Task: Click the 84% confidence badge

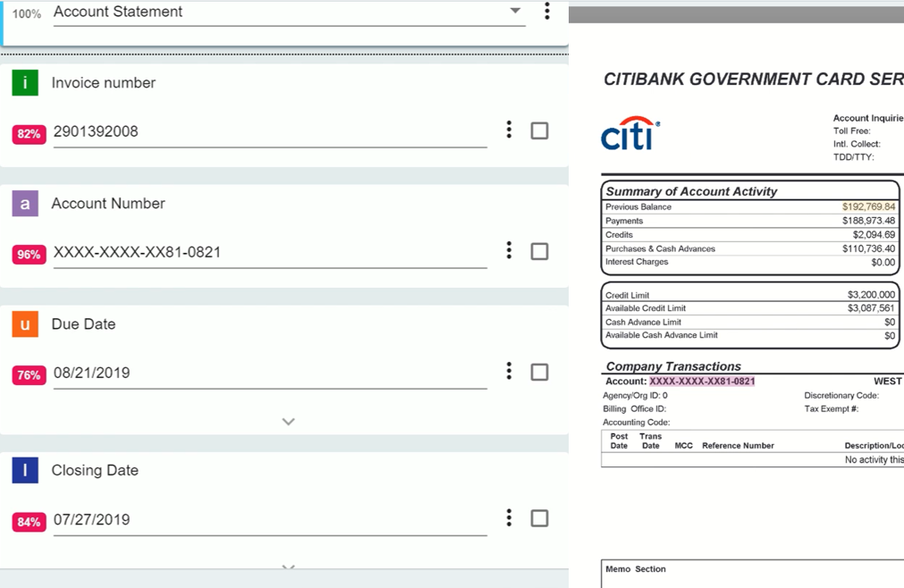Action: tap(29, 522)
